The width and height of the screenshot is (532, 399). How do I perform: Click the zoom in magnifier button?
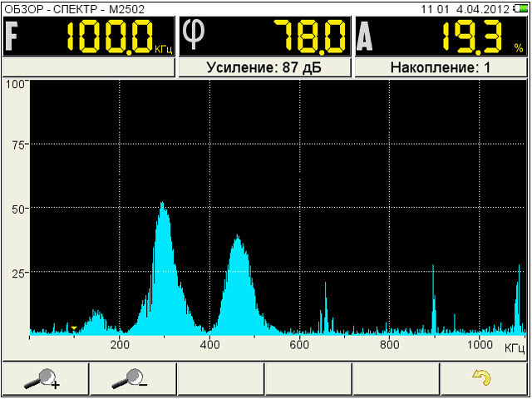[x=44, y=378]
